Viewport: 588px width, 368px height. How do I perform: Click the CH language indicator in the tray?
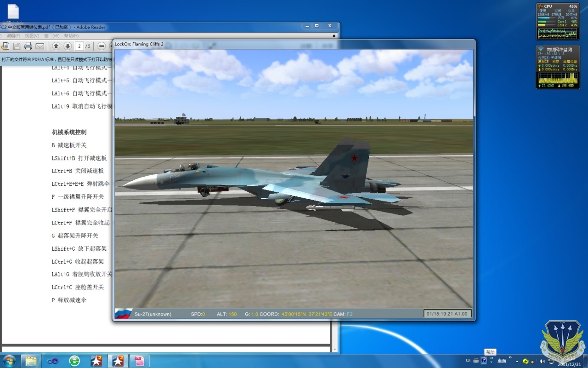tap(468, 361)
